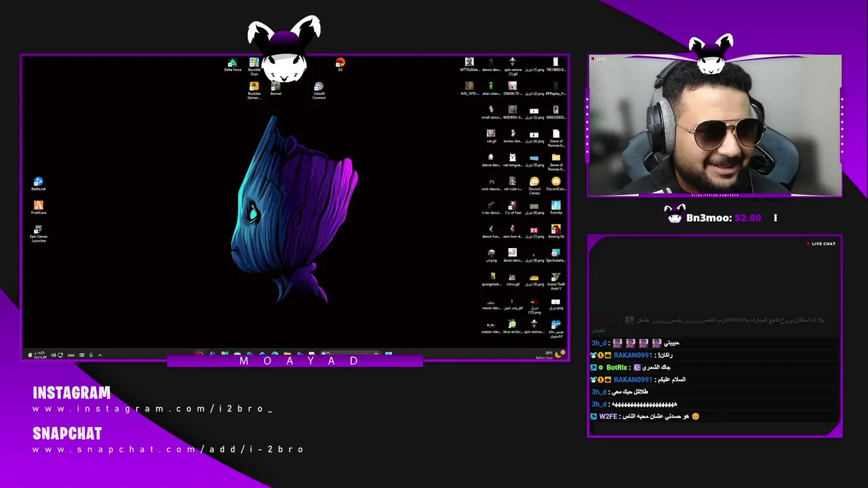Click the Snapchat add/i-2bro URL text
Viewport: 868px width, 488px height.
tap(169, 449)
